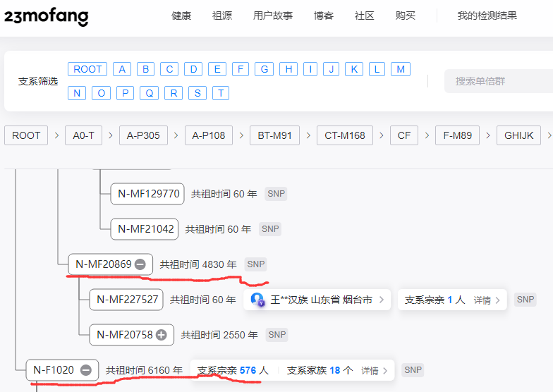Click the 23mofang logo

47,17
